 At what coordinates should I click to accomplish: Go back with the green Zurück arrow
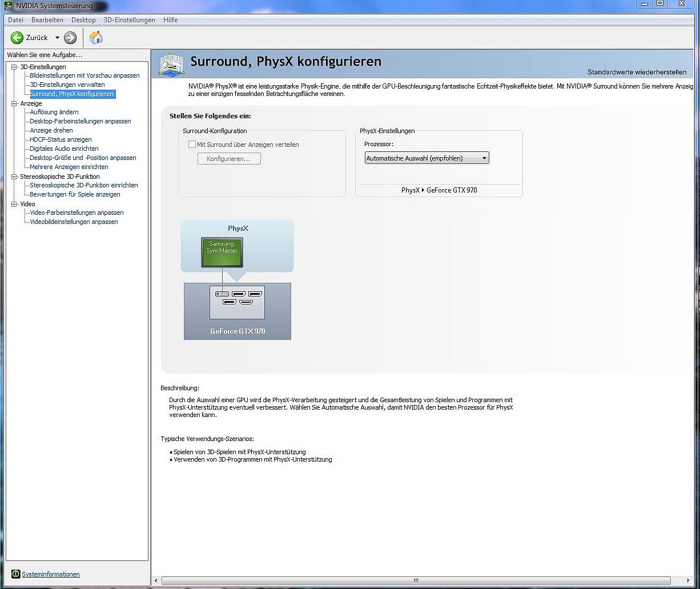(17, 38)
